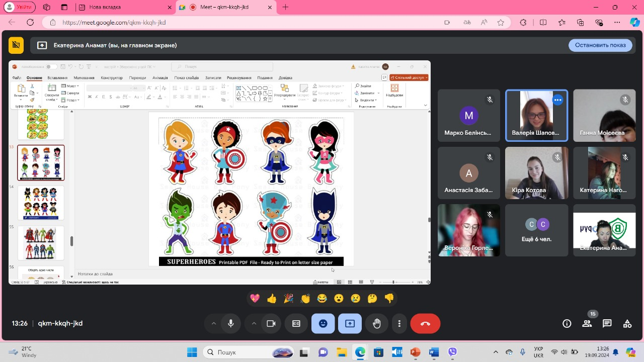Viewport: 644px width, 362px height.
Task: Send the clapping hands reaction
Action: click(305, 298)
